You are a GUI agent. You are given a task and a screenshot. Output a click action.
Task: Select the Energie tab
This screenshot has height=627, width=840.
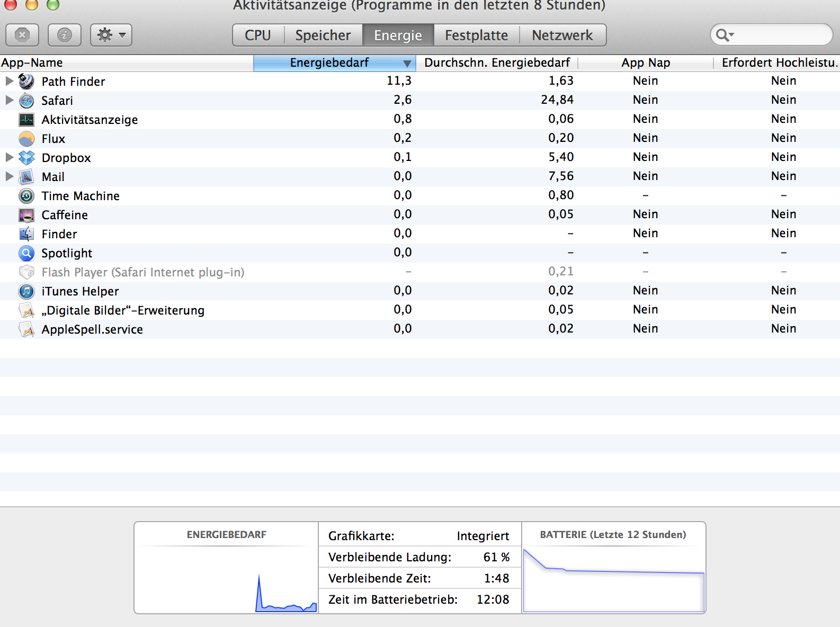[x=398, y=35]
